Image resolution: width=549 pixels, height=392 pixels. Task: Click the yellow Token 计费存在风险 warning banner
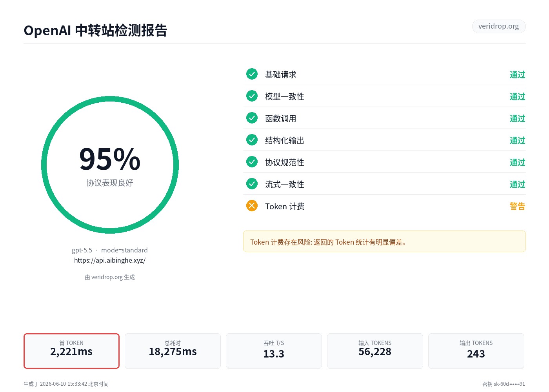384,241
